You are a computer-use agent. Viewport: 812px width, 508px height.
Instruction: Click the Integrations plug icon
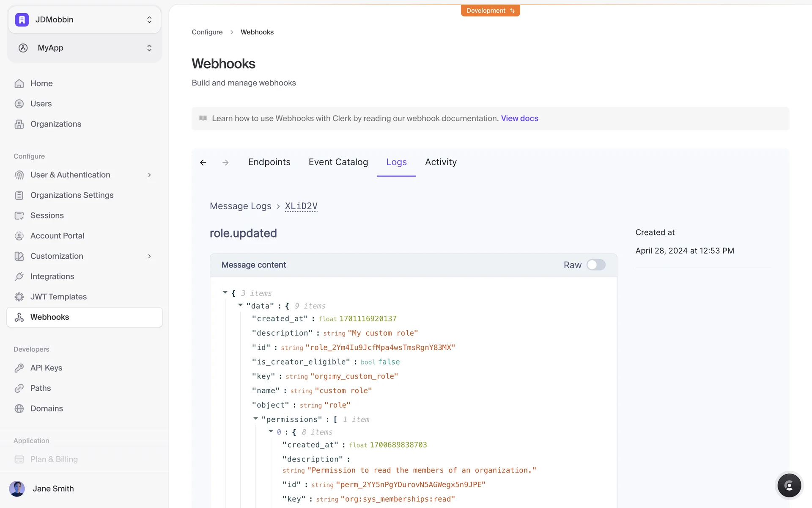(19, 276)
